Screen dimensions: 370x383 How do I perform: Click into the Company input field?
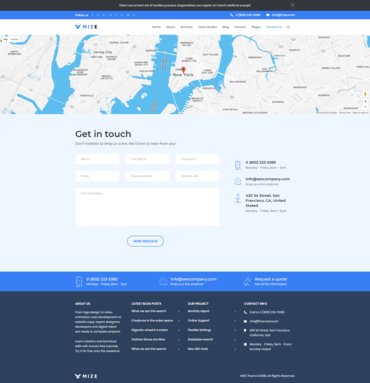pos(197,159)
